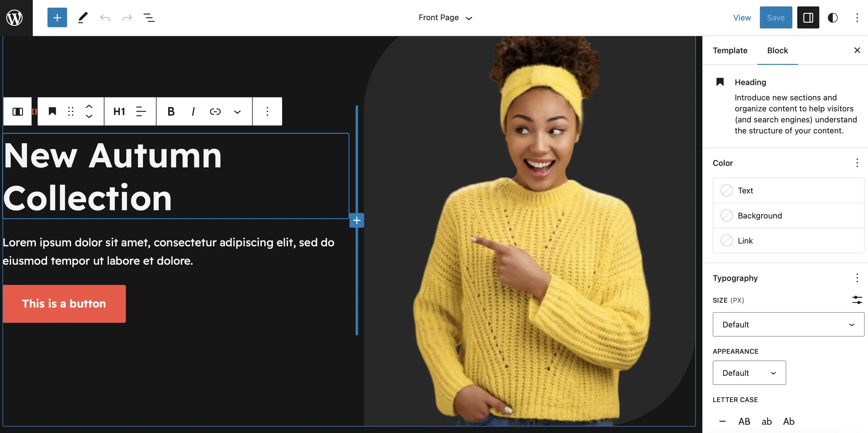
Task: Click the block alignment icon
Action: [141, 111]
